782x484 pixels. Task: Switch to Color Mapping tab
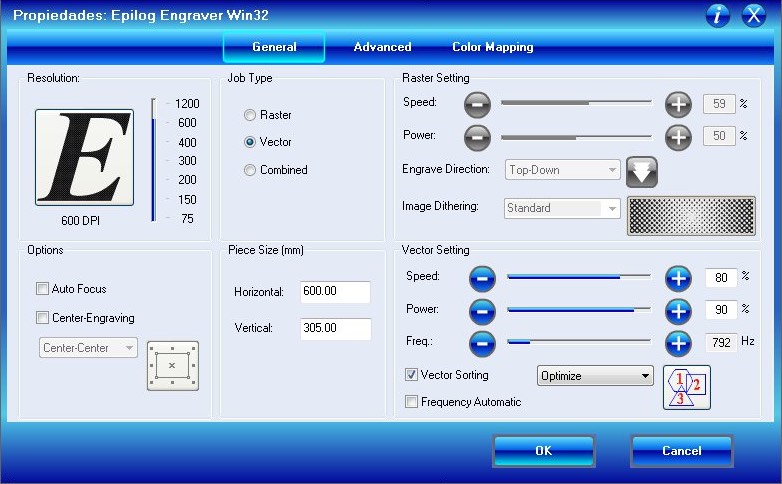(x=493, y=47)
